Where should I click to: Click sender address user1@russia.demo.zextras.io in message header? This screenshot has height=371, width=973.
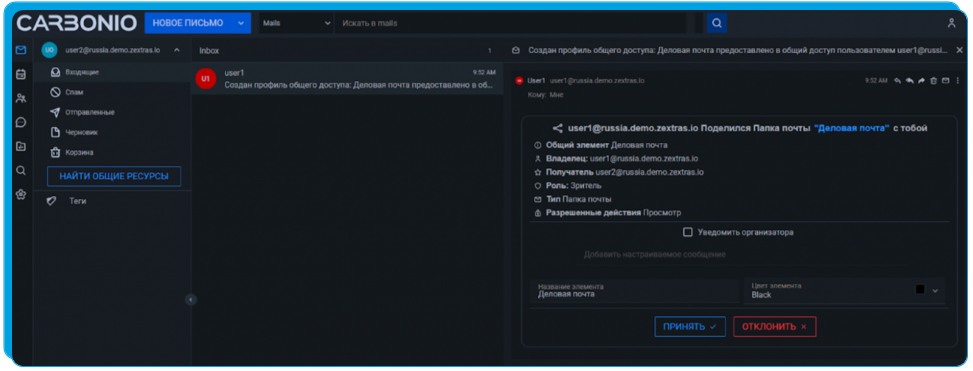coord(597,81)
